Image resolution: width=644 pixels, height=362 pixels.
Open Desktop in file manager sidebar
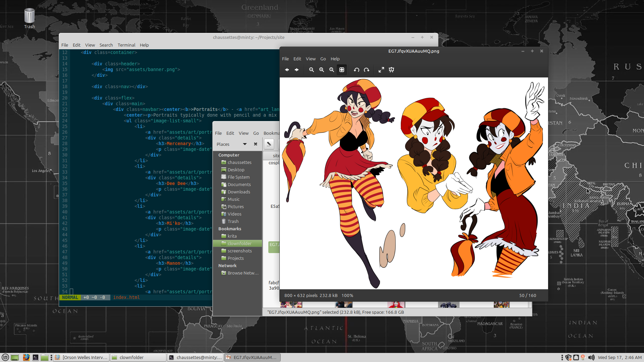point(237,170)
